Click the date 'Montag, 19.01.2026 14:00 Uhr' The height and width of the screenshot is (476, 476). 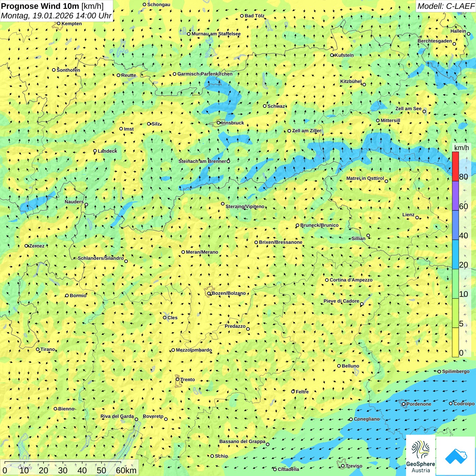pyautogui.click(x=56, y=16)
